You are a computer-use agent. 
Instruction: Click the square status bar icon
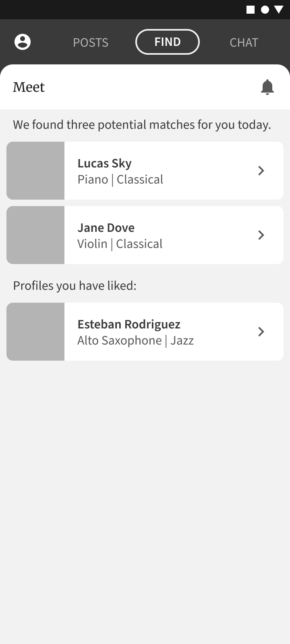(251, 10)
